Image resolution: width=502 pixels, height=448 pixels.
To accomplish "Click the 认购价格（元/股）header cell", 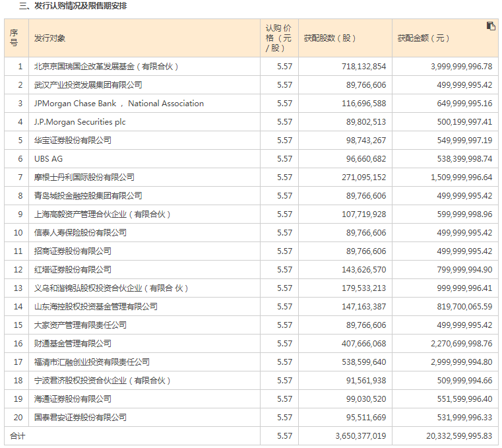I will point(278,38).
